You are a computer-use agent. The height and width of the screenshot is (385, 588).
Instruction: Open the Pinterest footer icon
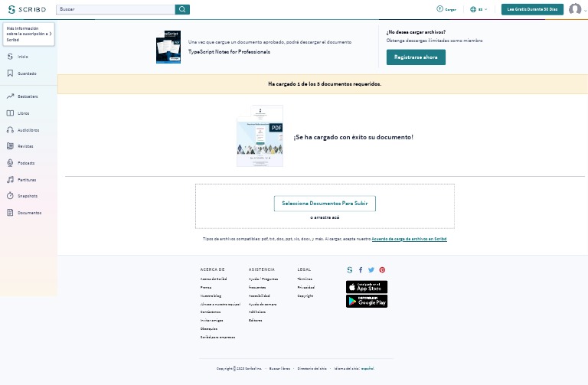(x=382, y=270)
